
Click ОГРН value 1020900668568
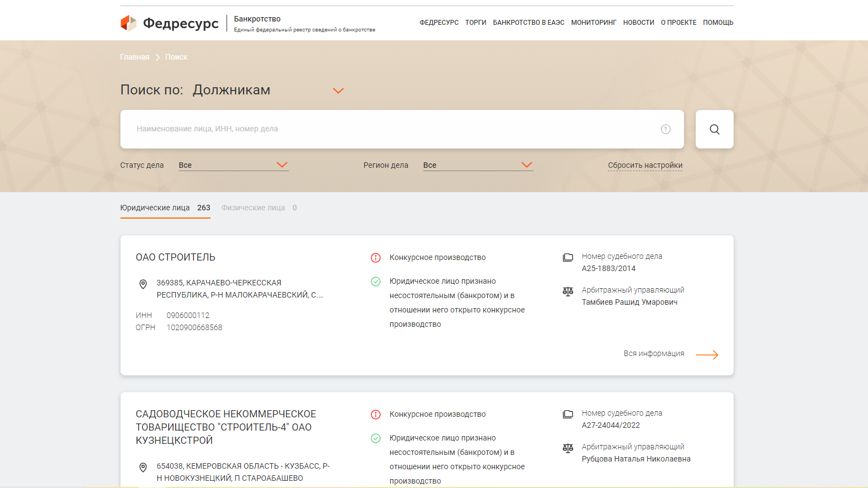point(194,328)
